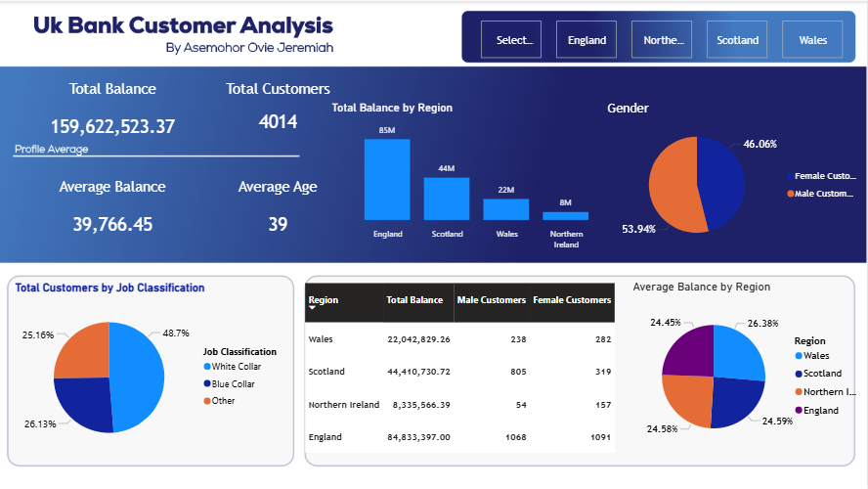Click the Average Balance value 39,766.45
The width and height of the screenshot is (868, 489).
click(x=113, y=224)
